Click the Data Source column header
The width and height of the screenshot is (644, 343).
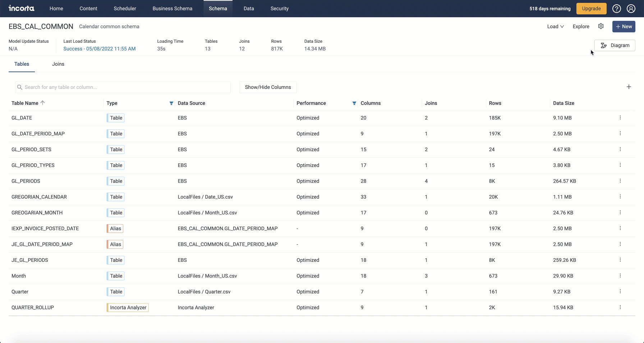192,103
